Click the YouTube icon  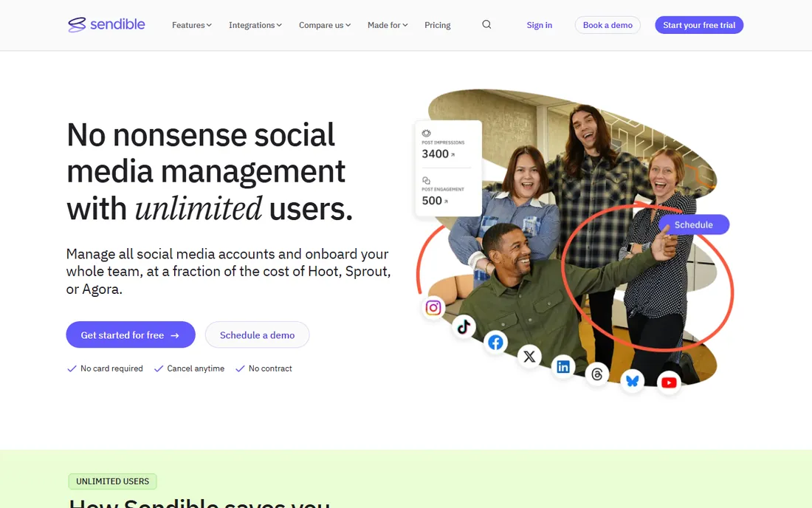(669, 382)
